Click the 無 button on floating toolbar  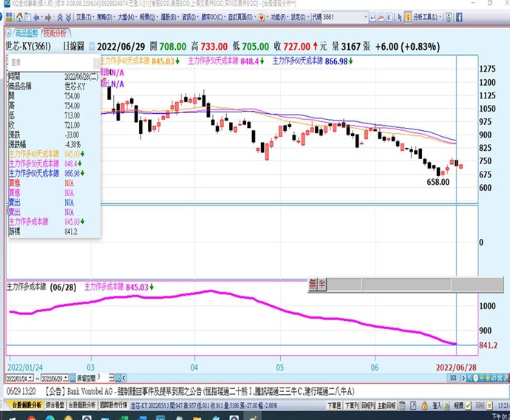coord(313,282)
